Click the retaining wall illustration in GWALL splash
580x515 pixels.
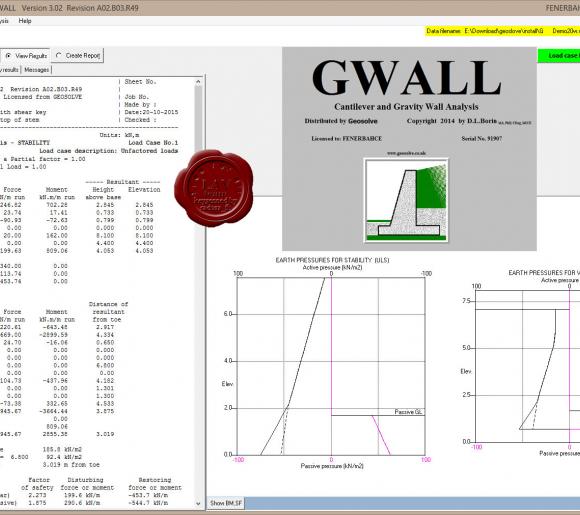point(406,201)
